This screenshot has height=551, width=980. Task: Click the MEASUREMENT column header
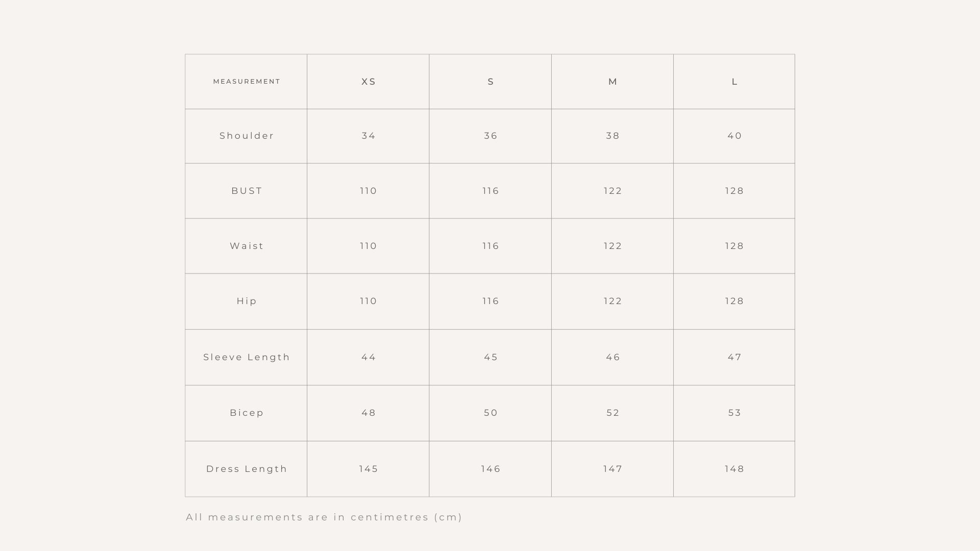tap(247, 82)
